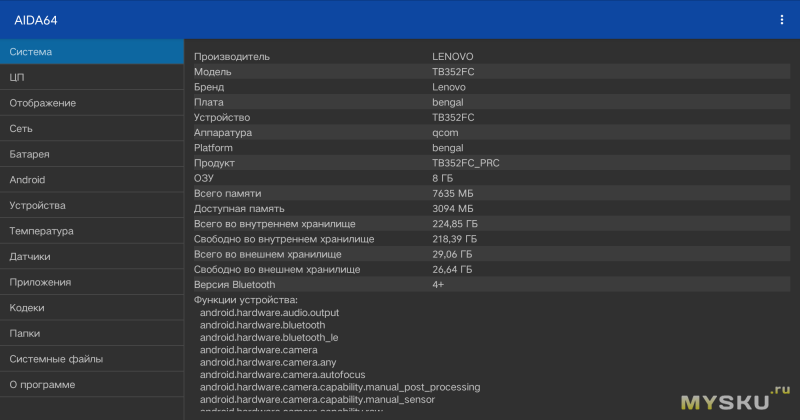Open the Приложения list
This screenshot has height=420, width=800.
(92, 282)
